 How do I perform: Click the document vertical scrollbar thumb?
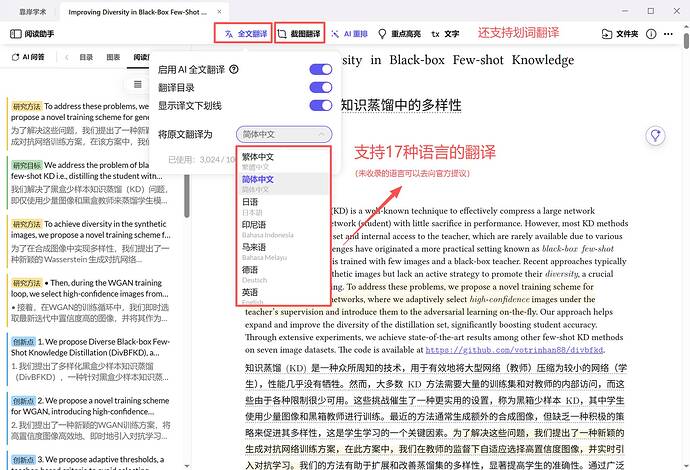point(686,41)
